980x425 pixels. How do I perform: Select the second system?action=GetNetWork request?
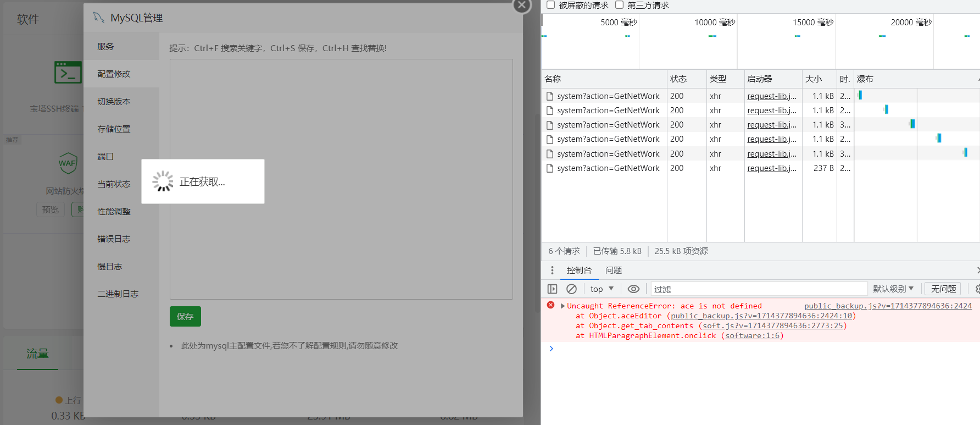[608, 110]
